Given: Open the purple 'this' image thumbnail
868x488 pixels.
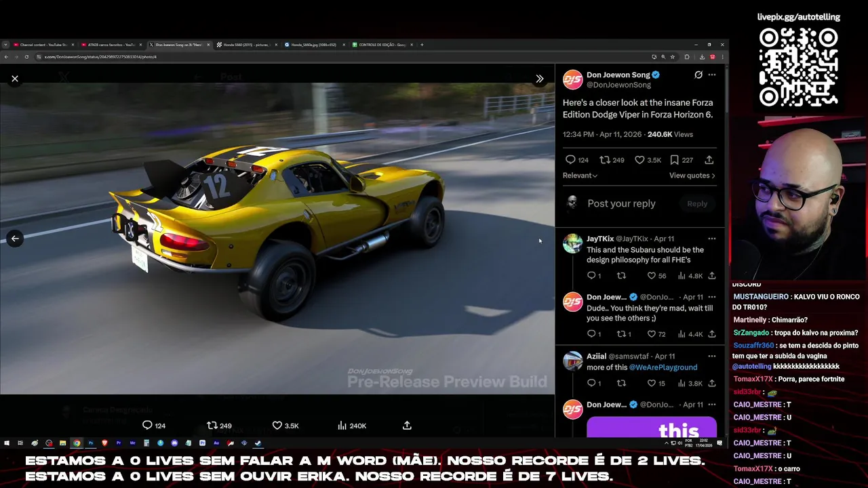Looking at the screenshot, I should [652, 428].
